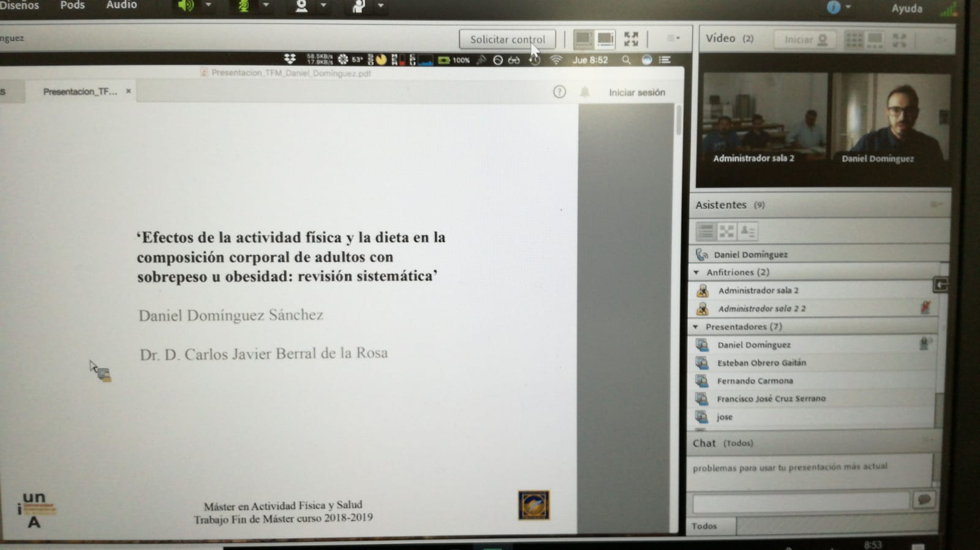This screenshot has width=980, height=550.
Task: Close the Presentacion_TF... tab
Action: [x=129, y=91]
